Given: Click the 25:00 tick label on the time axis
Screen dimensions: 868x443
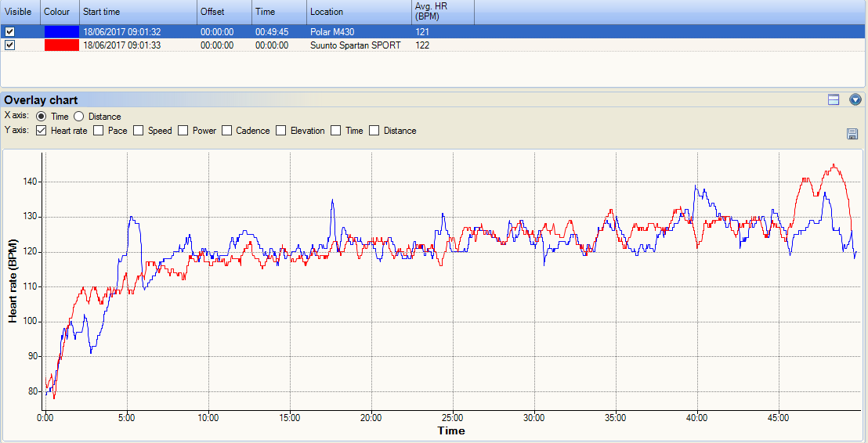Looking at the screenshot, I should click(452, 417).
